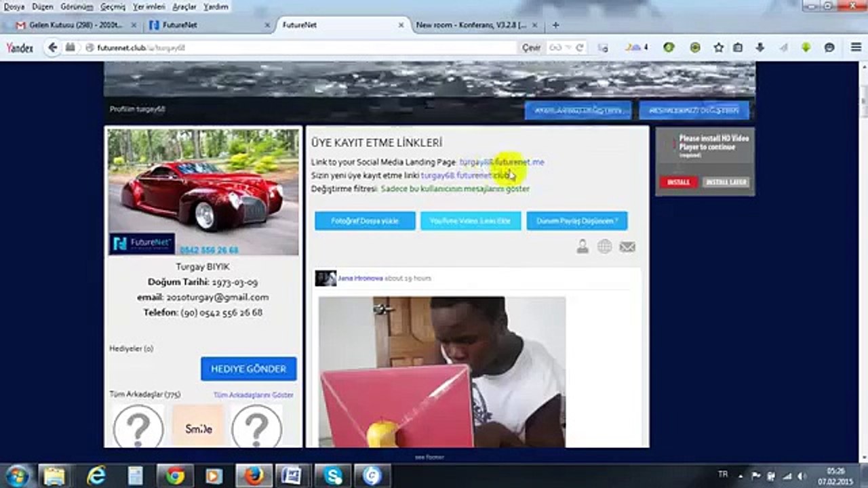Open the Firefox hamburger menu
The image size is (868, 488).
[x=856, y=47]
